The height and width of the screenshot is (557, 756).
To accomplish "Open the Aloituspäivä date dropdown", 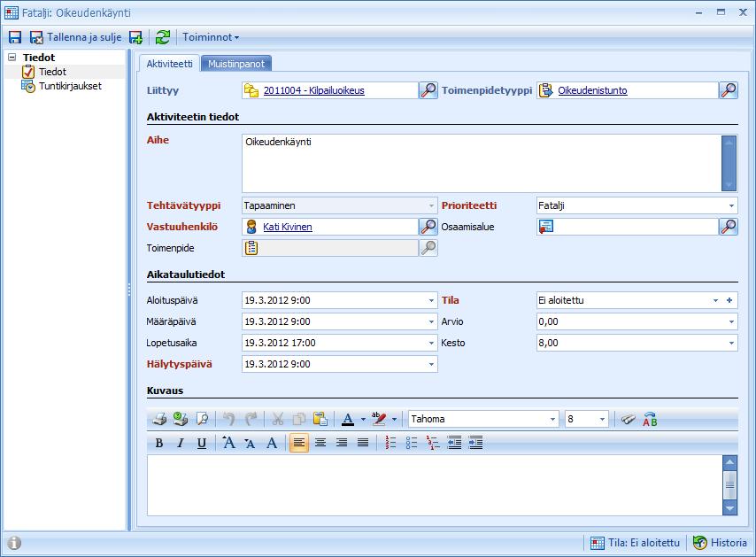I will (x=431, y=300).
